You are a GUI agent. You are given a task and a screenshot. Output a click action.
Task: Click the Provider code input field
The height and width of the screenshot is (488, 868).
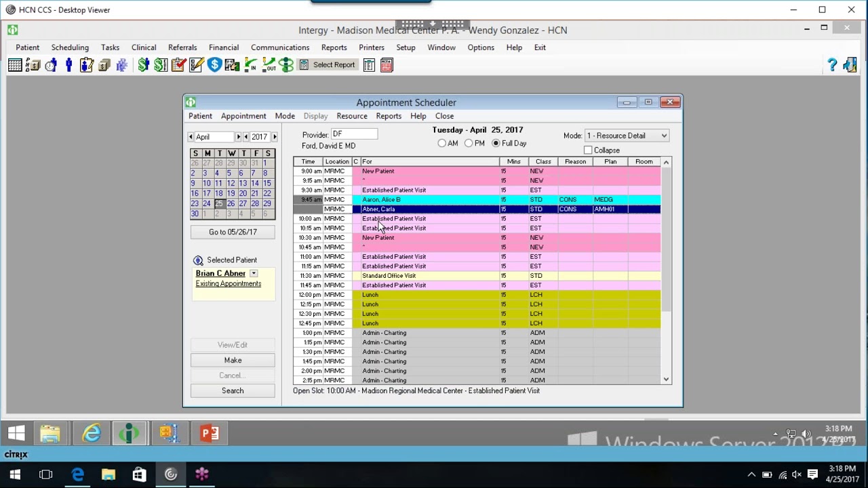[x=354, y=134]
